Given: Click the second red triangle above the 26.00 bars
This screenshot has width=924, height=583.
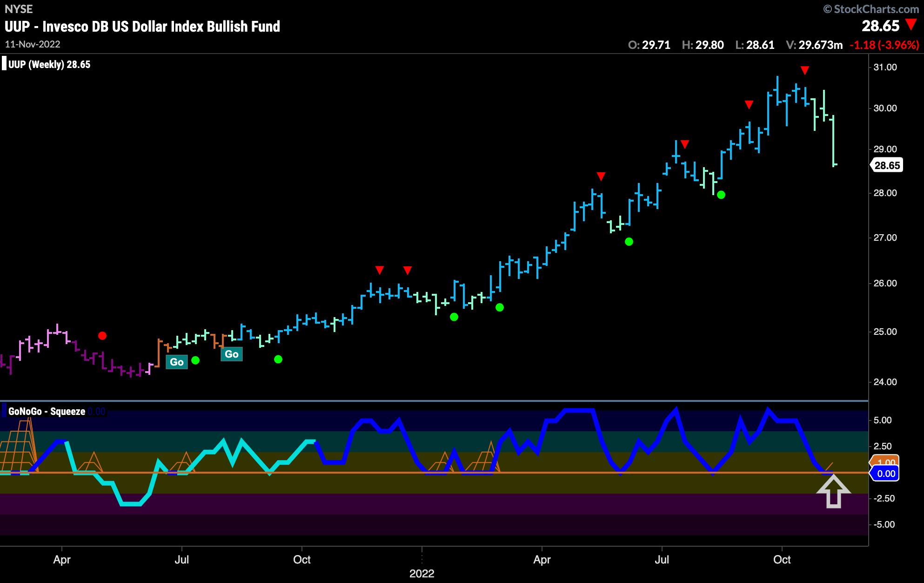Looking at the screenshot, I should [408, 270].
